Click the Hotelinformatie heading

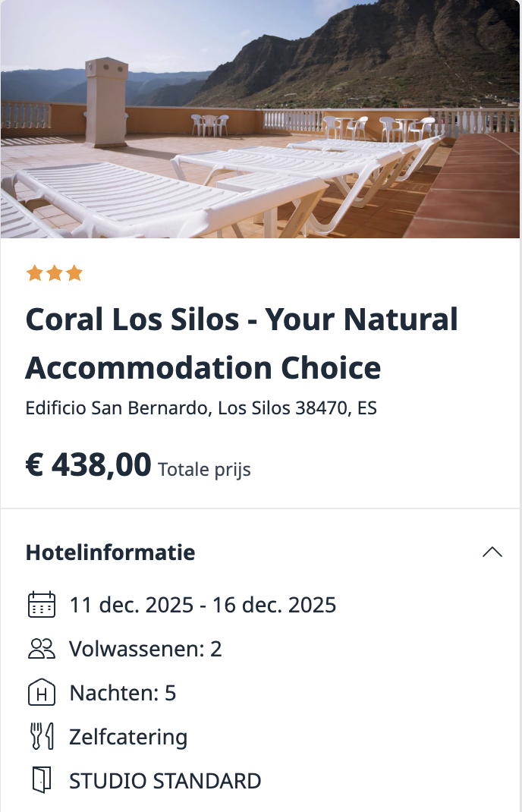click(x=110, y=552)
